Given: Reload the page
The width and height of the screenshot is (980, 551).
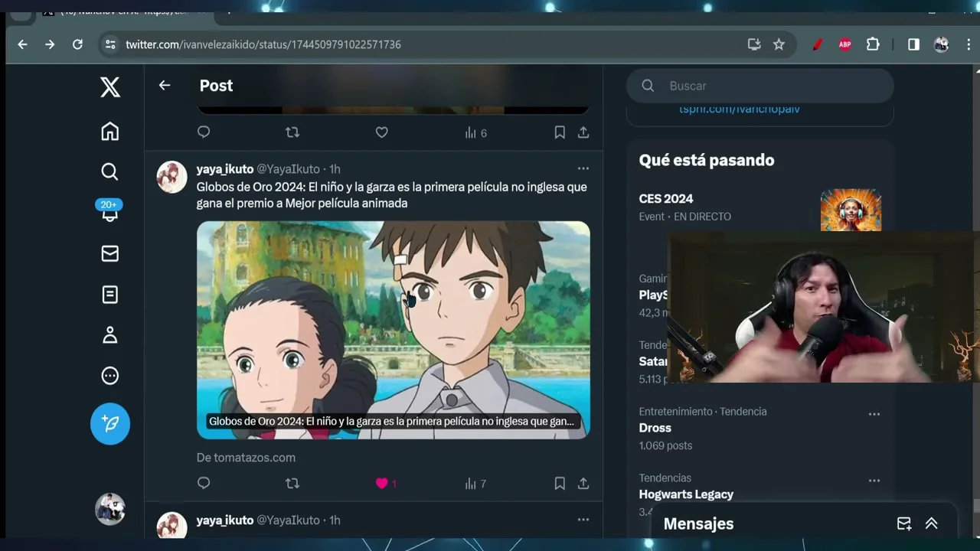Looking at the screenshot, I should click(77, 44).
